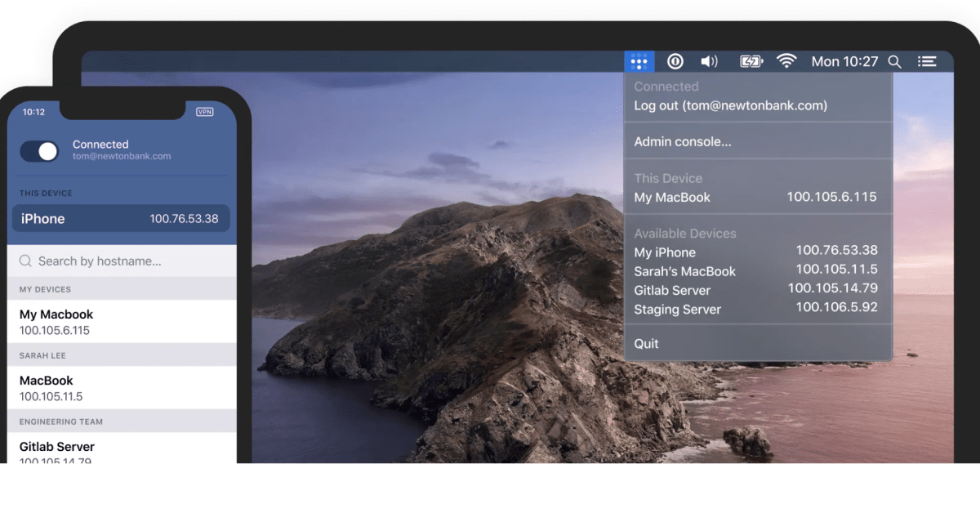
Task: Select Log out (tom@newtonbank.com)
Action: (x=730, y=105)
